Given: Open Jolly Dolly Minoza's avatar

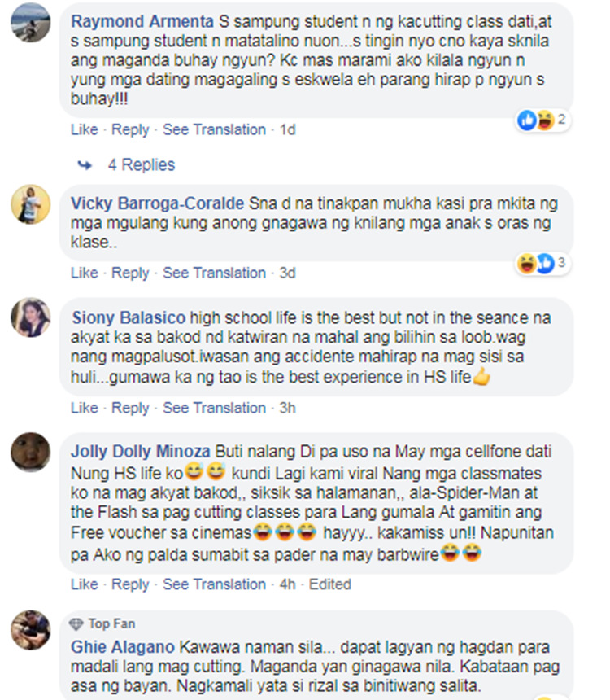Looking at the screenshot, I should click(x=30, y=453).
